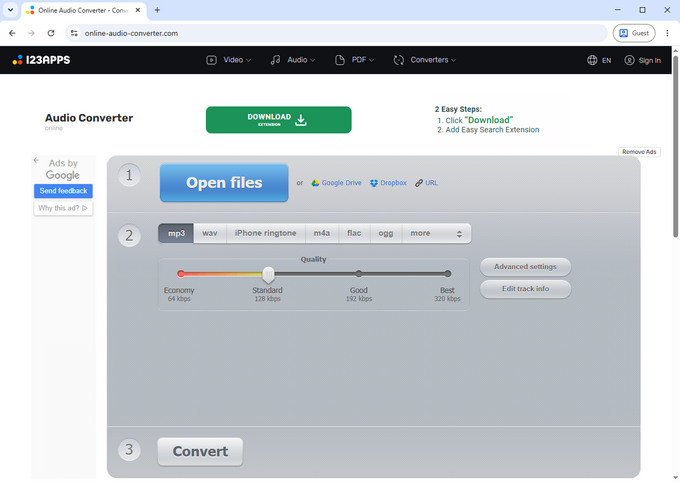The width and height of the screenshot is (680, 483).
Task: Click the green Download extension button
Action: (278, 120)
